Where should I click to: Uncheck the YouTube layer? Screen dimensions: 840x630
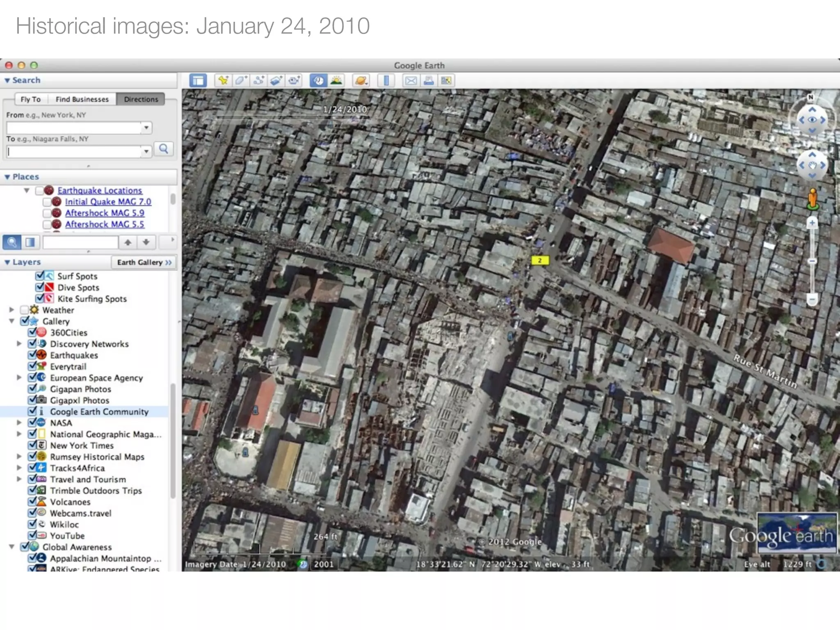[32, 535]
